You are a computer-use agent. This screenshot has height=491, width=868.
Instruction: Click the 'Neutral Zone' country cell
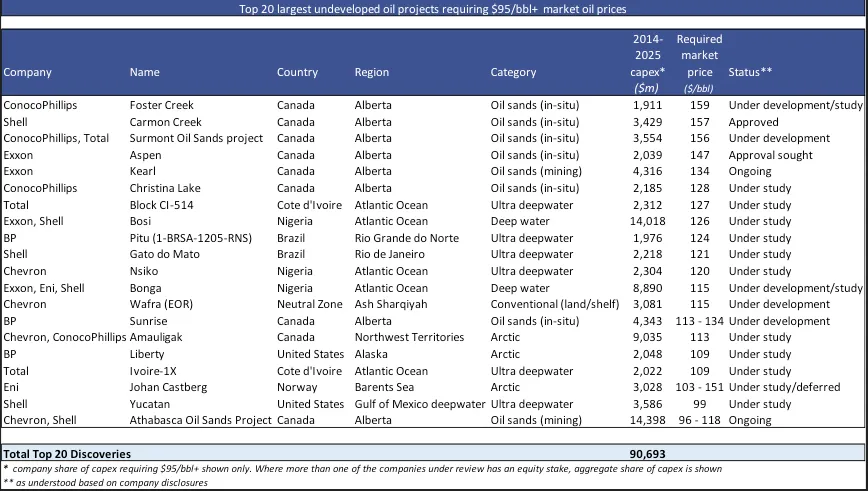(309, 304)
